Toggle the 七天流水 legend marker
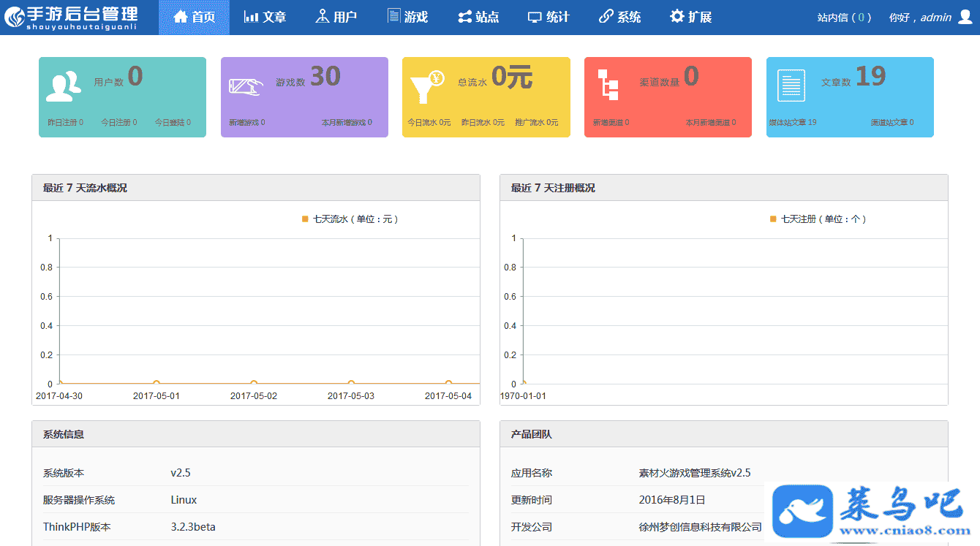The image size is (980, 546). point(305,219)
